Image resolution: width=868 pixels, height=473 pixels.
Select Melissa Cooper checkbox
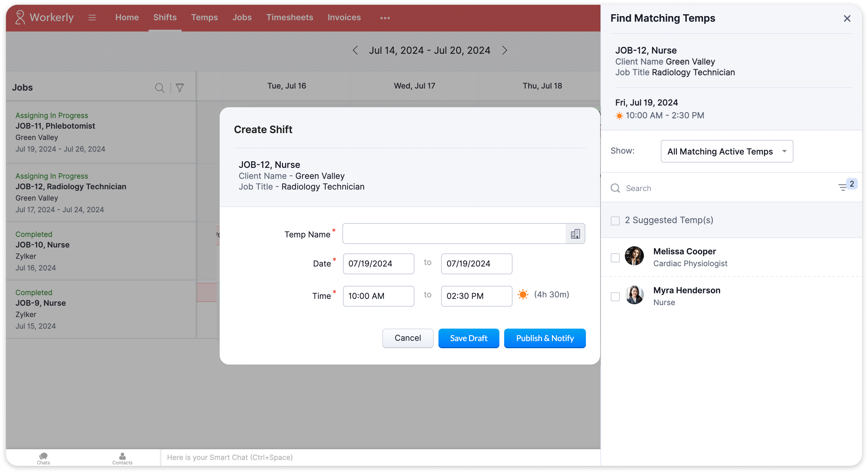[615, 258]
